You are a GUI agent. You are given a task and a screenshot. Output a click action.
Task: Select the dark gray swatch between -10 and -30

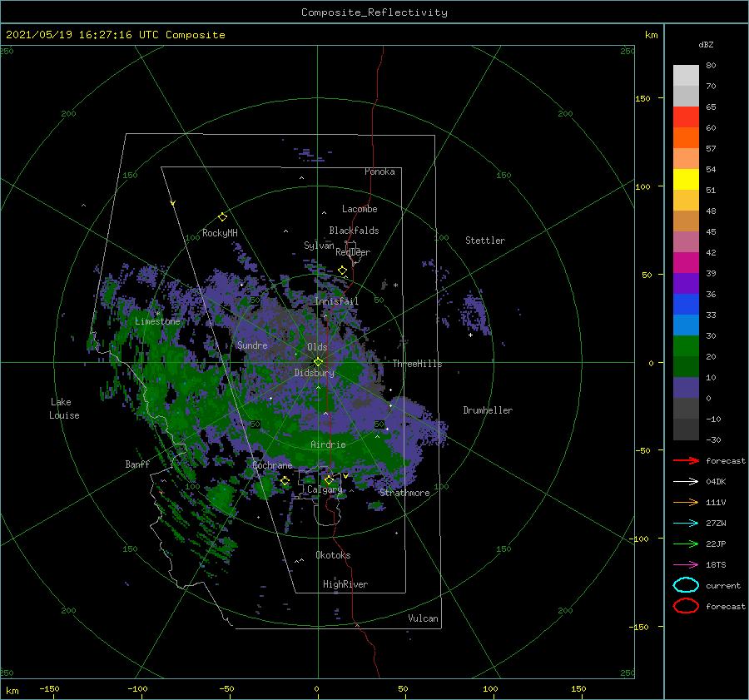[x=686, y=429]
